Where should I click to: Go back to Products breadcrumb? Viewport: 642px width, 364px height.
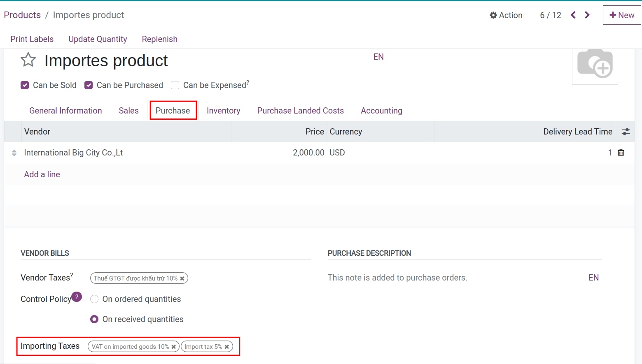(x=22, y=15)
